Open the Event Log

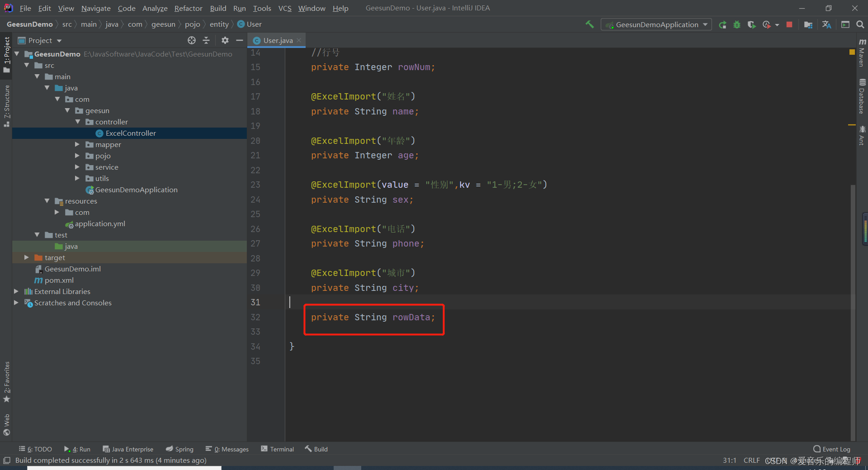pyautogui.click(x=832, y=449)
